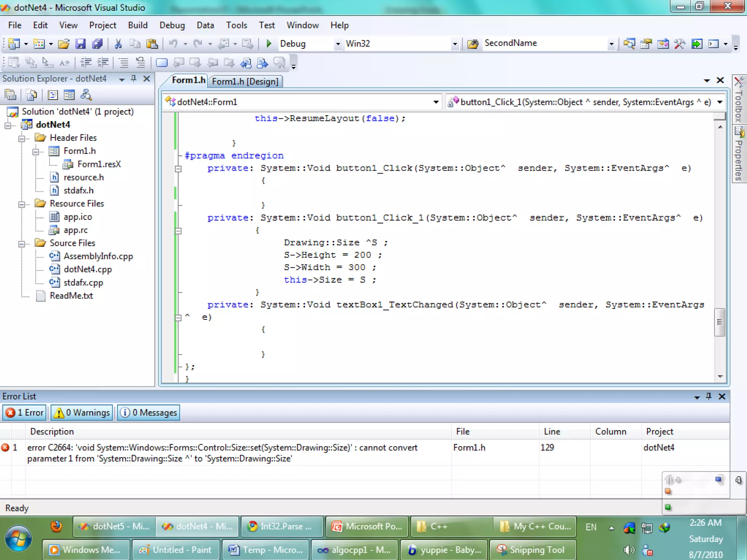
Task: Click the code editor vertical scrollbar thumb
Action: pos(719,322)
